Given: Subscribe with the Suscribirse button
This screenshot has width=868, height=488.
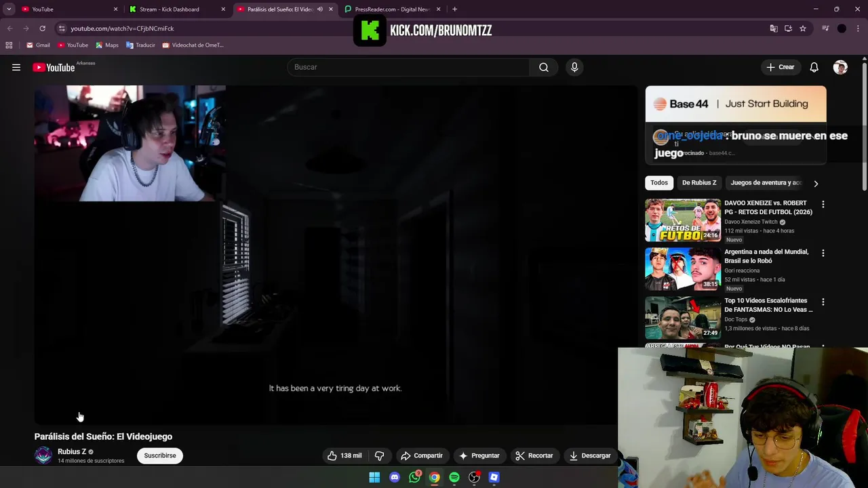Looking at the screenshot, I should [x=160, y=455].
